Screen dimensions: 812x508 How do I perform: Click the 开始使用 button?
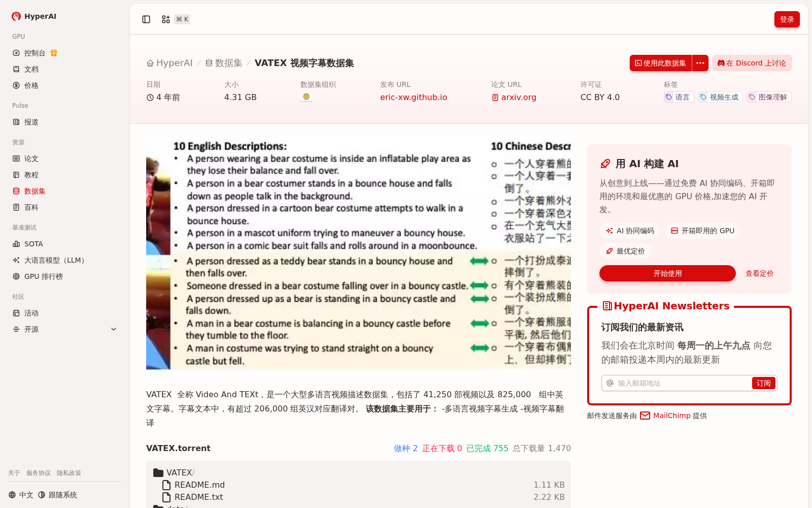(667, 273)
